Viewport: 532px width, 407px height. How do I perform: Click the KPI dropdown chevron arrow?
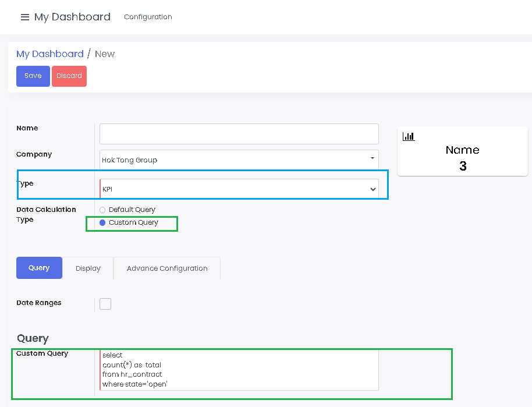tap(373, 188)
